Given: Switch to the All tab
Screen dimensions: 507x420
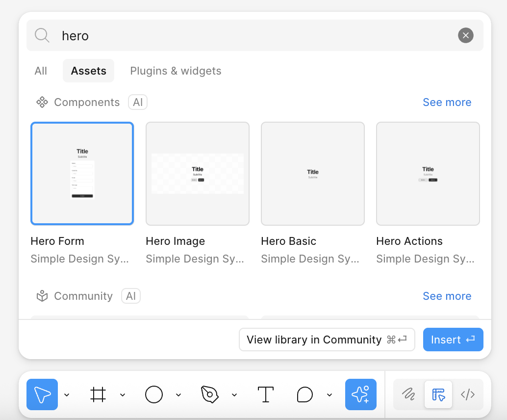Looking at the screenshot, I should [x=41, y=71].
